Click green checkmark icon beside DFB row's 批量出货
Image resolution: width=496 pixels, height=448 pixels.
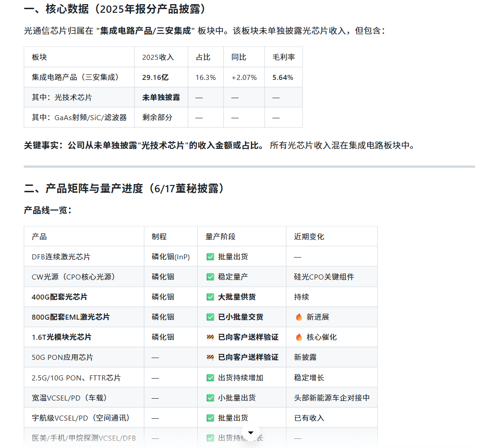tap(210, 257)
